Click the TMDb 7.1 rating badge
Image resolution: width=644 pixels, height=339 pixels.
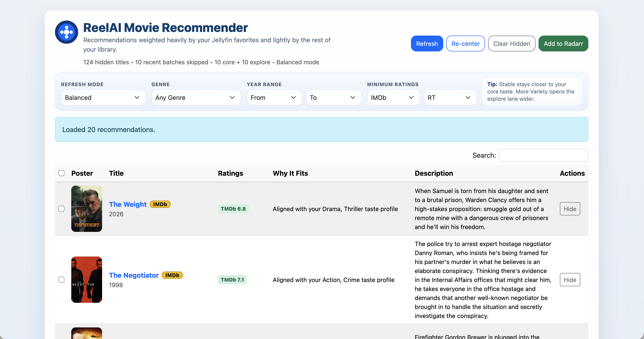tap(232, 280)
